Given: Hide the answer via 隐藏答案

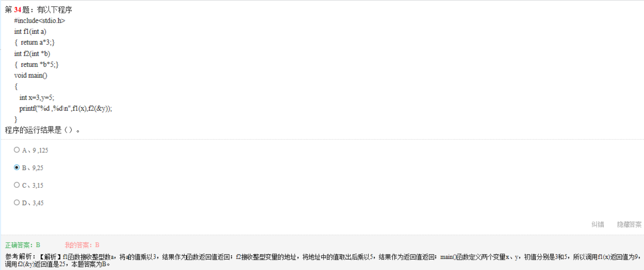Looking at the screenshot, I should (x=629, y=224).
